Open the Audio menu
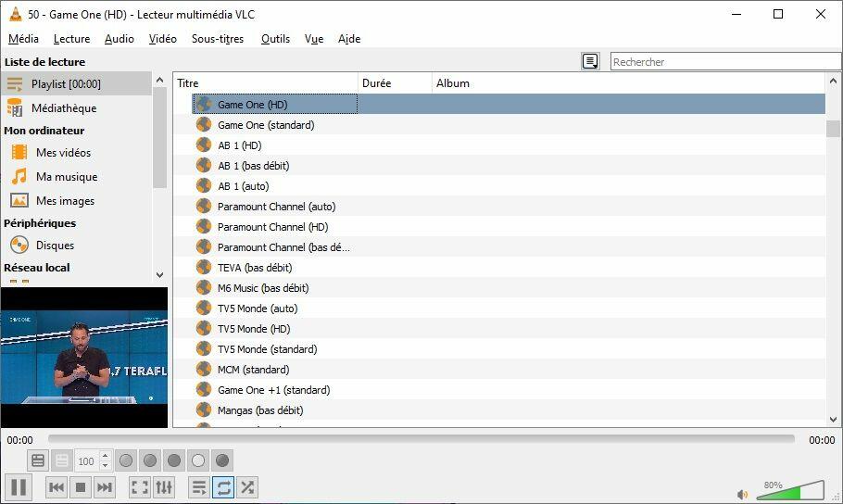The height and width of the screenshot is (504, 843). click(x=120, y=39)
